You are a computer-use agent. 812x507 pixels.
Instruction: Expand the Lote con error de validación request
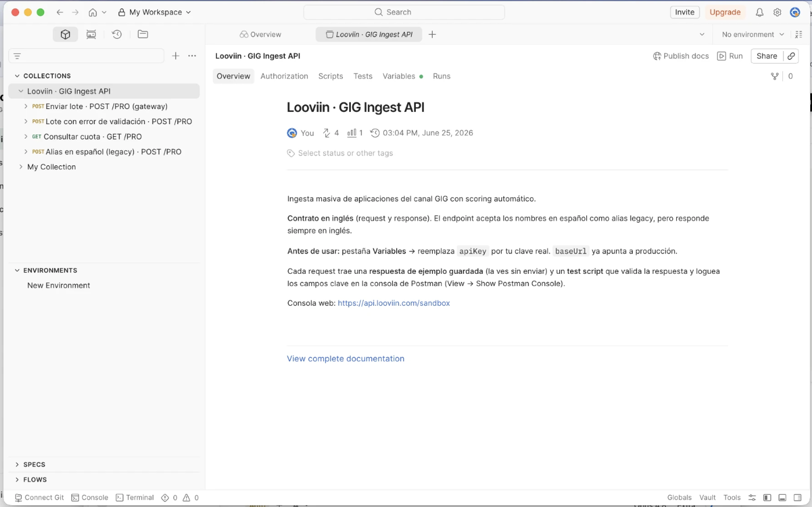click(x=26, y=121)
